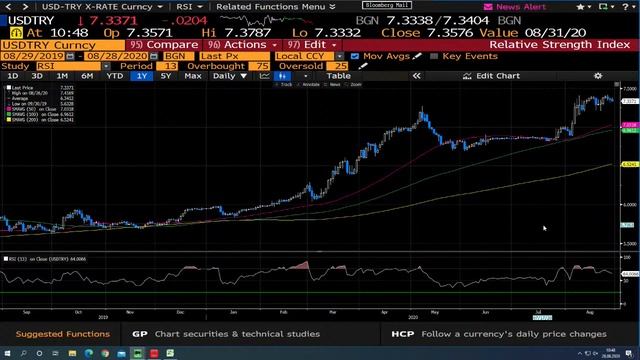Open Microsoft Edge from the taskbar
The image size is (640, 360).
pos(89,353)
